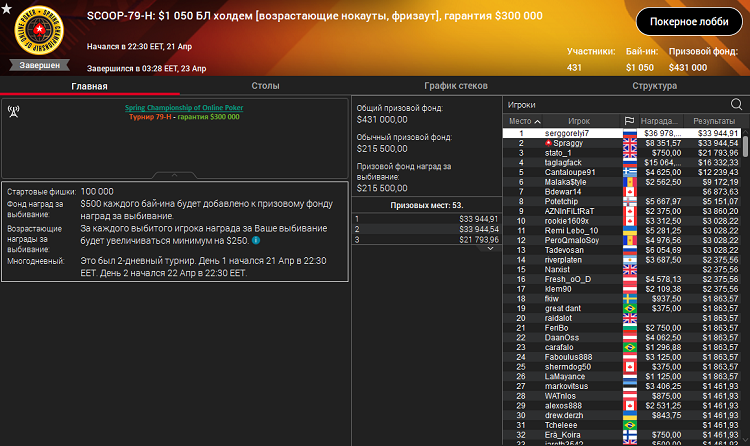750x446 pixels.
Task: Select player klem90 in the list
Action: tap(622, 289)
